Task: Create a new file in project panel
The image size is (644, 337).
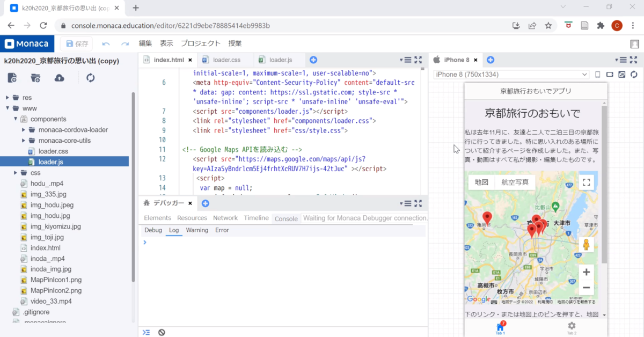Action: [x=12, y=78]
